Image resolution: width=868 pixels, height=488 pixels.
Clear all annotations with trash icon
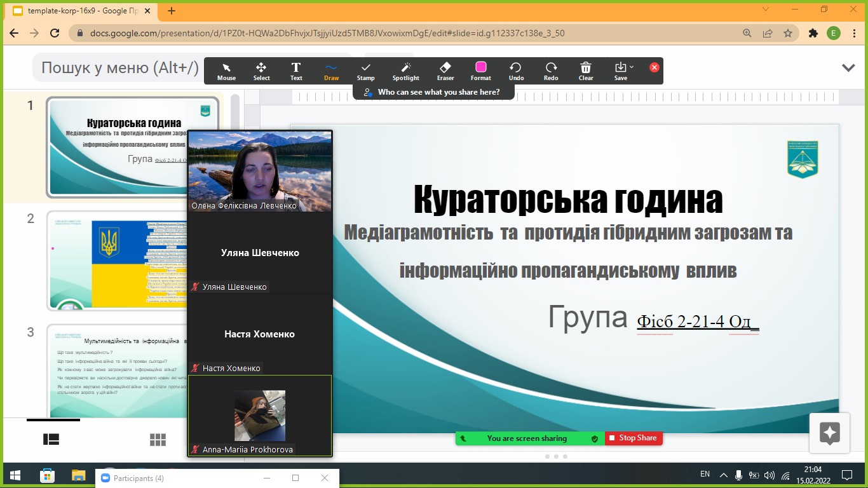pyautogui.click(x=586, y=71)
